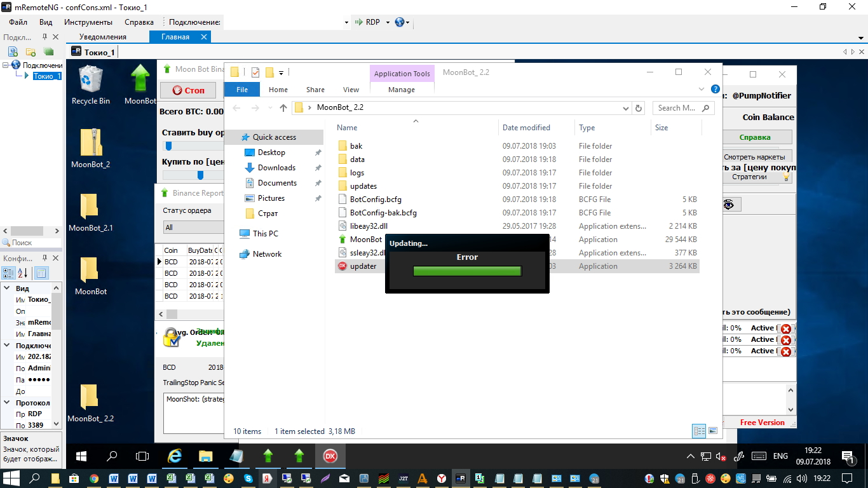Refresh the MoonBot_ 2.2 folder view
Viewport: 868px width, 488px height.
[x=639, y=108]
